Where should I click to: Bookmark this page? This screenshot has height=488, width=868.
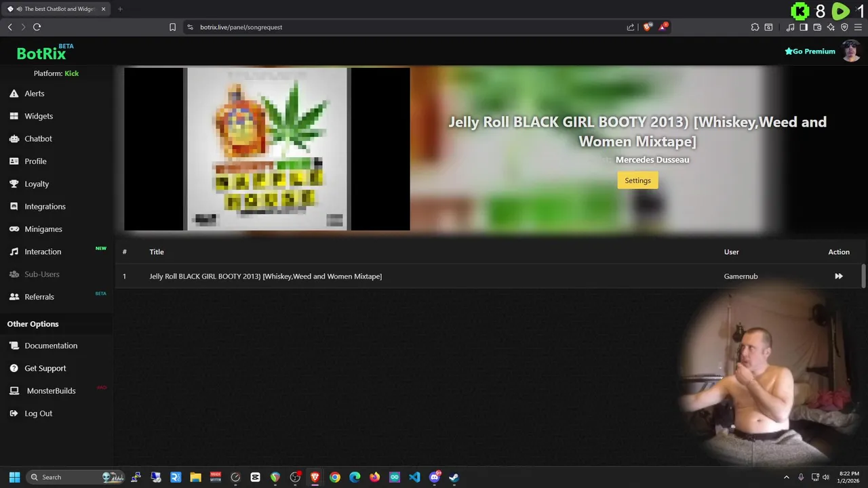[x=172, y=27]
